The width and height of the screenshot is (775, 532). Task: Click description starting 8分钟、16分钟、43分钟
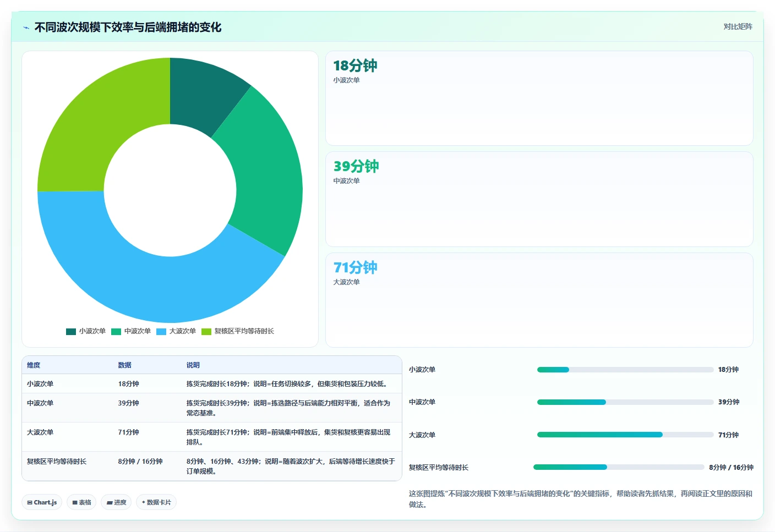291,467
